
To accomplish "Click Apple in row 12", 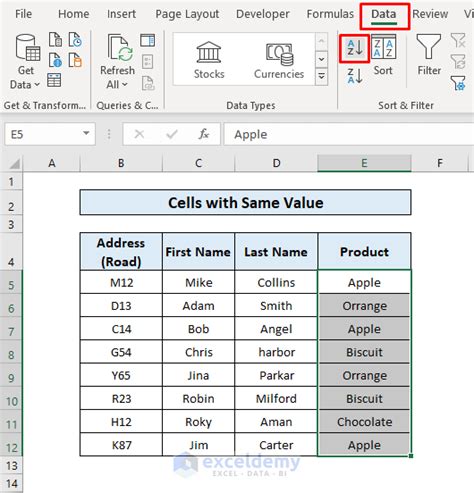I will [364, 445].
